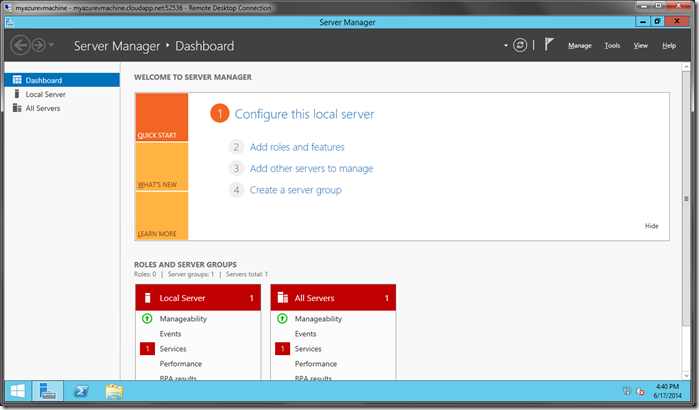
Task: Click Manageability green icon in Local Server tile
Action: (147, 319)
